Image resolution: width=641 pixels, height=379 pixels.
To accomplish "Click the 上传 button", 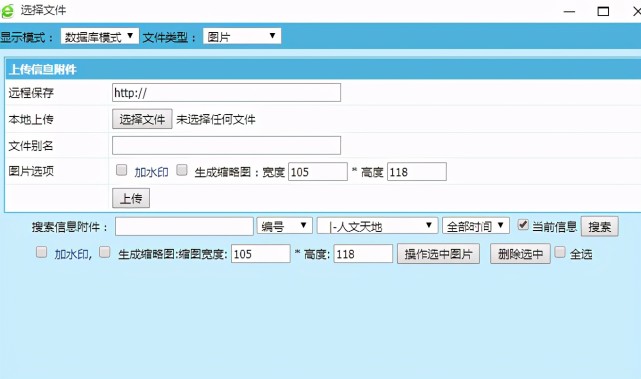I will click(x=131, y=198).
